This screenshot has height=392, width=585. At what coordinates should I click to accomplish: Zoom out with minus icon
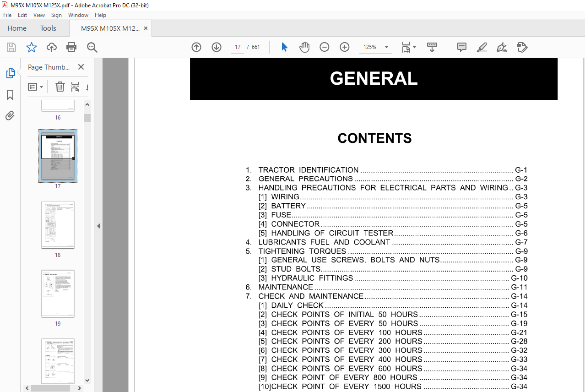click(x=325, y=47)
